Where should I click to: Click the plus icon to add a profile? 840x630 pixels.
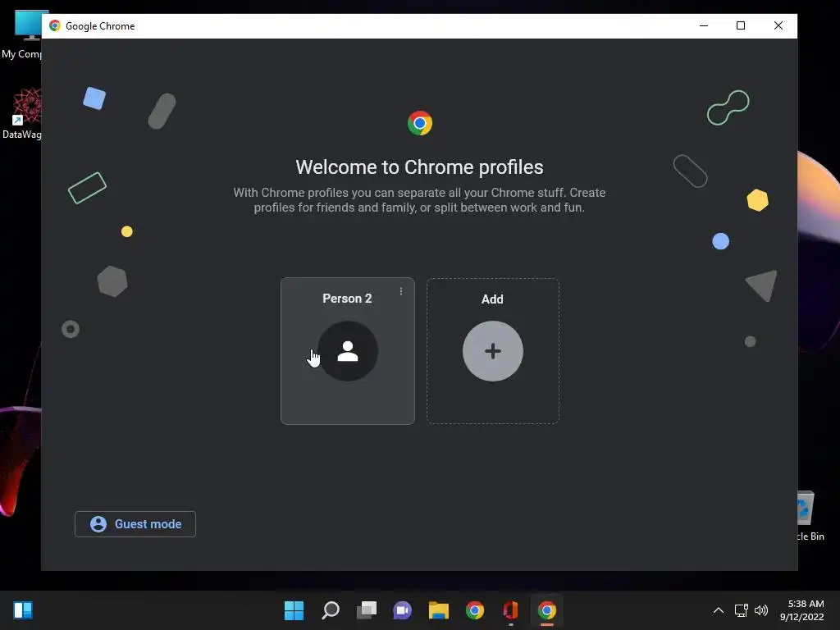[493, 351]
